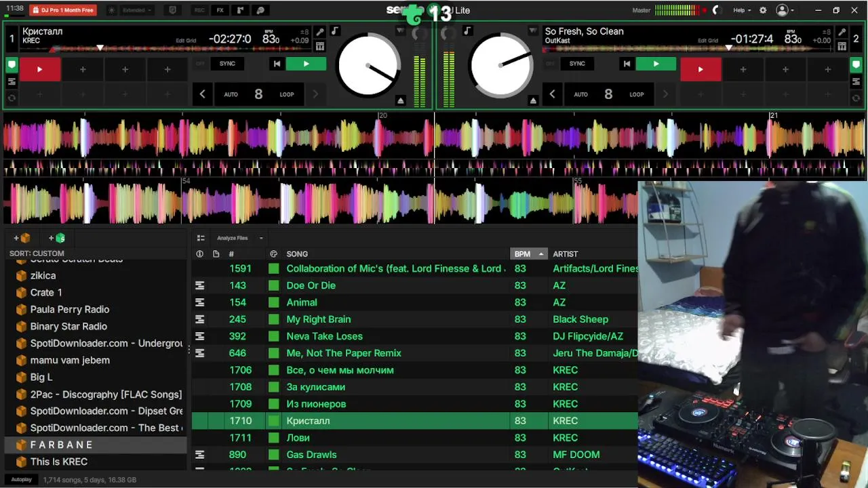Toggle SYNC on deck 2

coord(577,64)
